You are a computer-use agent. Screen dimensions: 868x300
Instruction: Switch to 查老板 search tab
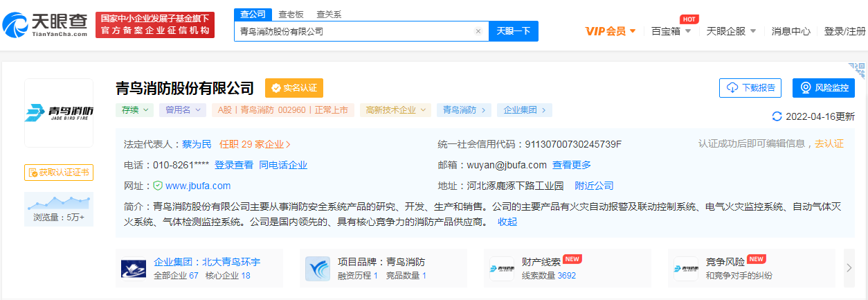click(x=291, y=14)
